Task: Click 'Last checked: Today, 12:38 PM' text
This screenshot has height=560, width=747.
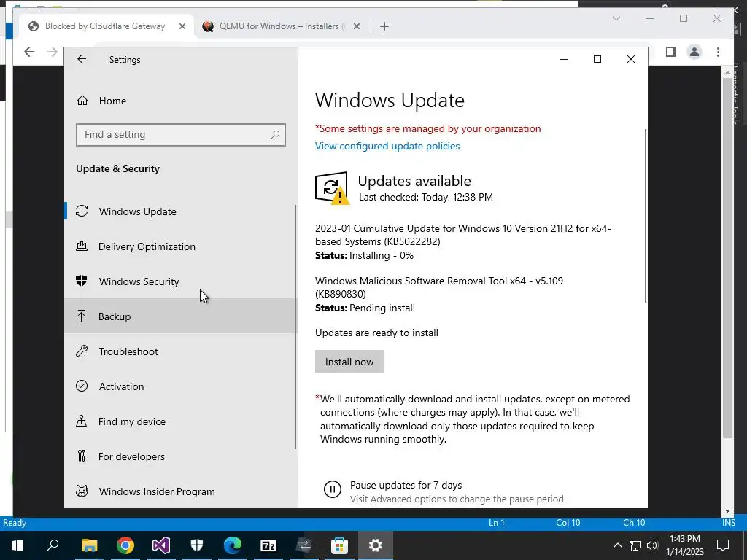Action: [426, 197]
